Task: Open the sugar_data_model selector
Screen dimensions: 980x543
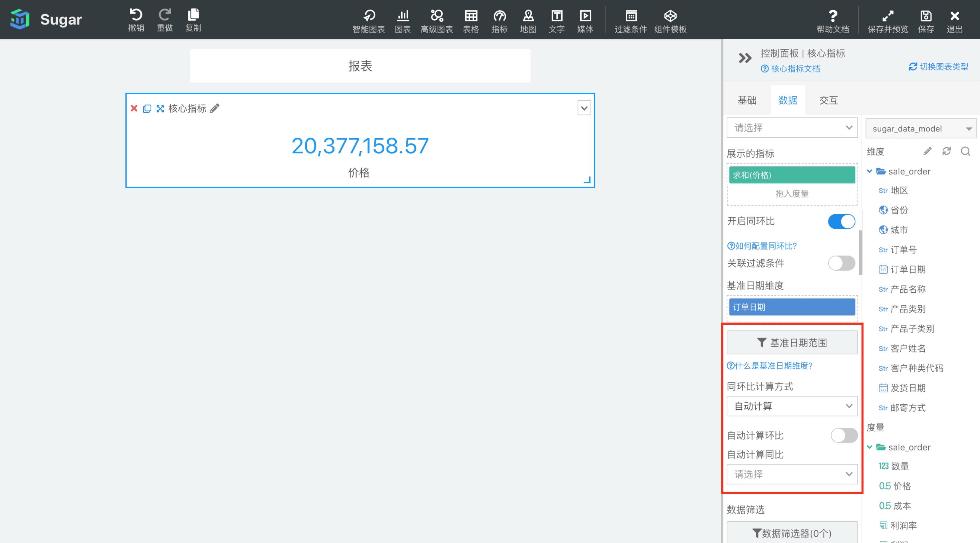Action: tap(921, 129)
